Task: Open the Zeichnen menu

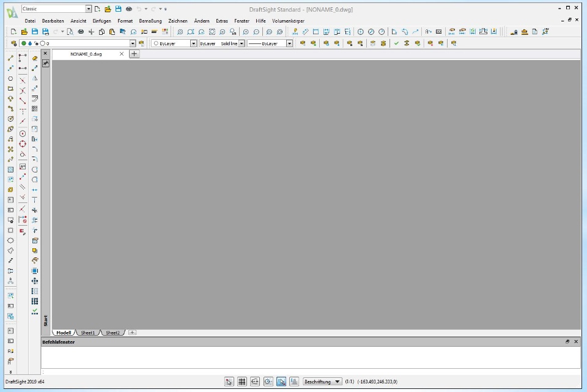Action: click(178, 21)
